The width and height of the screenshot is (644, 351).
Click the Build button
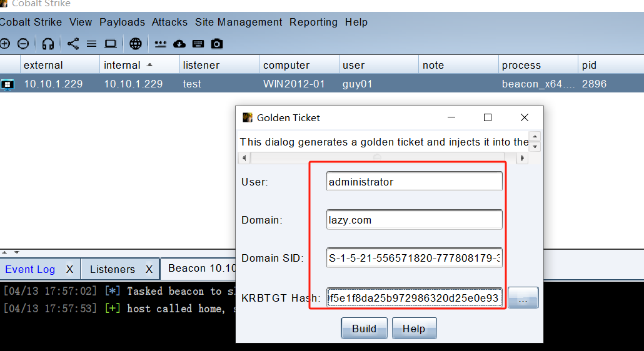click(364, 328)
